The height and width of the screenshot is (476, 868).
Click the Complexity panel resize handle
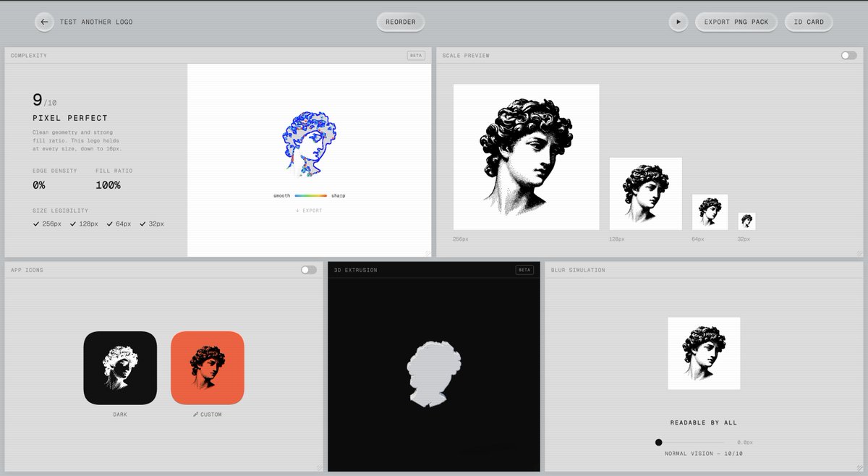tap(427, 252)
